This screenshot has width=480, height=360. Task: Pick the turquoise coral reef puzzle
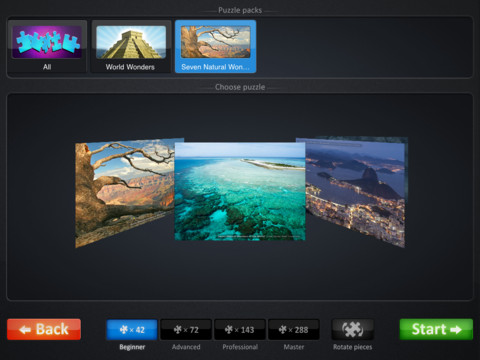(240, 191)
